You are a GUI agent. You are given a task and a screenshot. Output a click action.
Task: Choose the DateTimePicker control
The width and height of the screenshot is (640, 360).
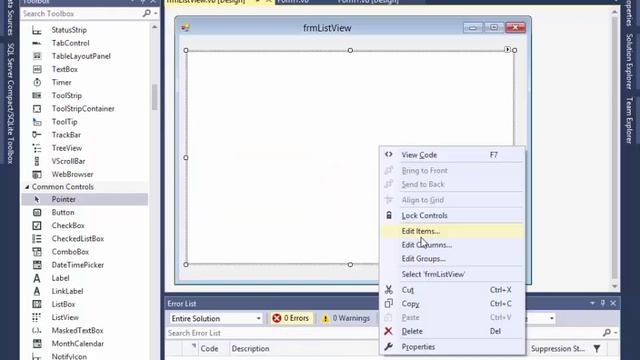[78, 265]
